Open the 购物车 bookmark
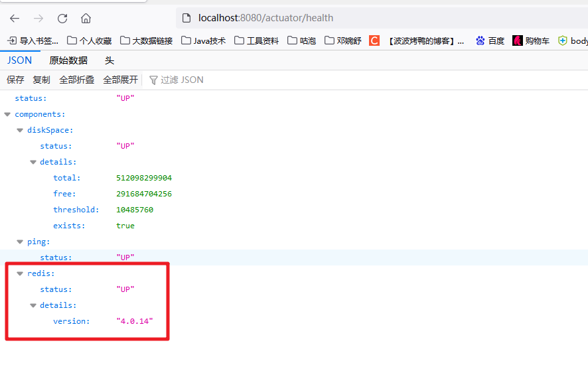 pyautogui.click(x=531, y=40)
